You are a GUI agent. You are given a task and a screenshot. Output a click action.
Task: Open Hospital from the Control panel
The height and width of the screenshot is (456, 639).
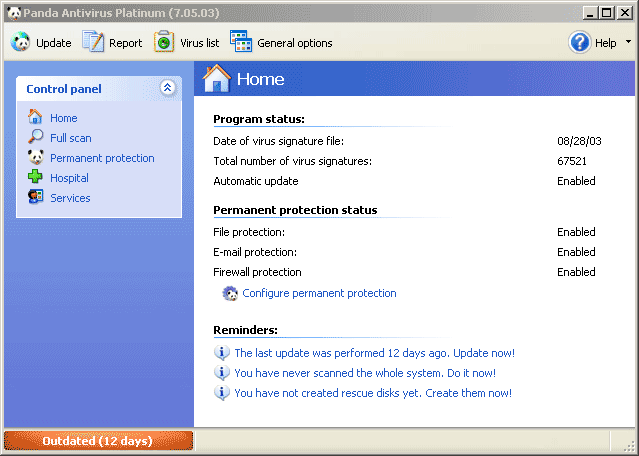pyautogui.click(x=69, y=178)
